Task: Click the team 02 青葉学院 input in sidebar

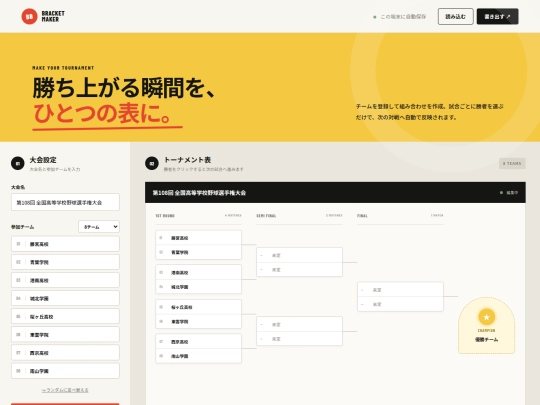Action: 65,262
